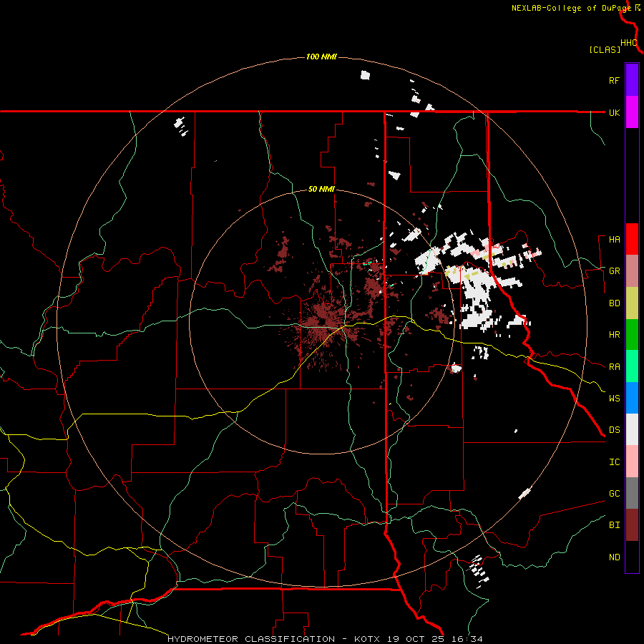Click the 'BD' legend label
The width and height of the screenshot is (644, 644).
tap(614, 303)
